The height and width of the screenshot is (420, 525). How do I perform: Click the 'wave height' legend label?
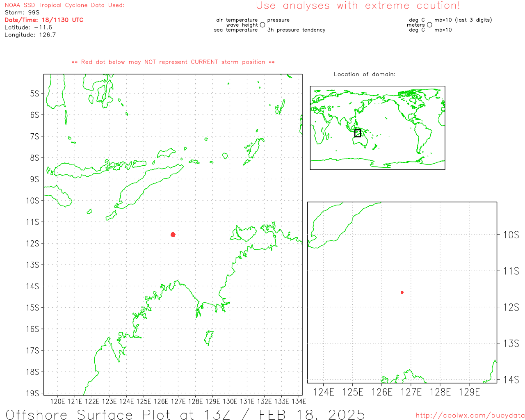click(x=242, y=25)
